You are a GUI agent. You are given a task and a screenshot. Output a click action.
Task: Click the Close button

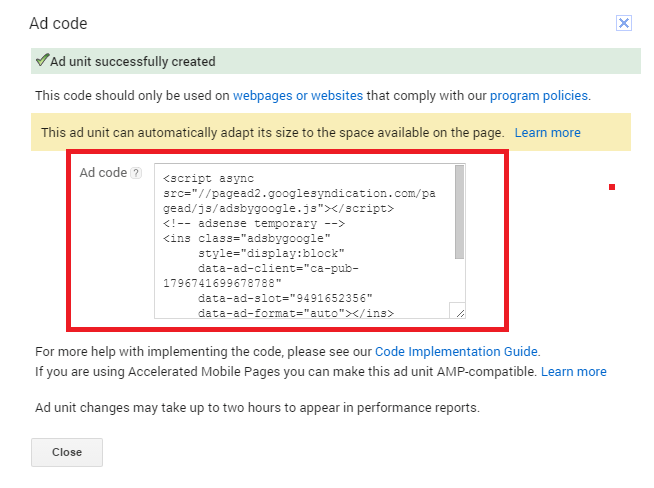(x=67, y=452)
